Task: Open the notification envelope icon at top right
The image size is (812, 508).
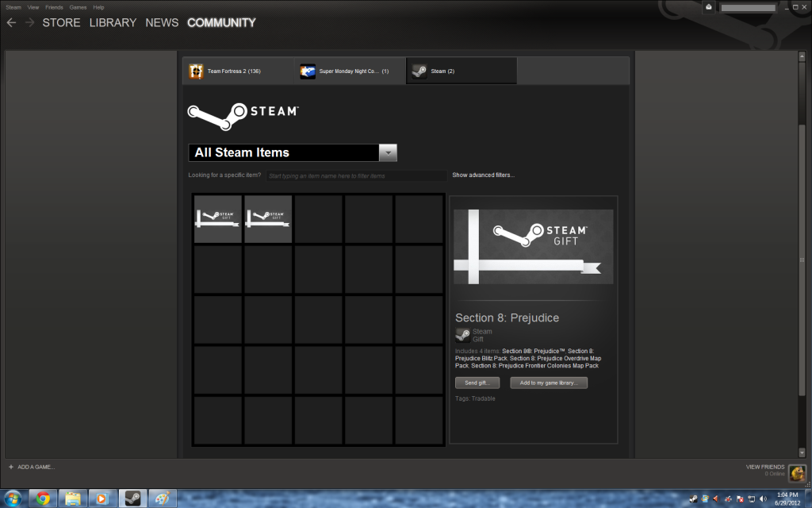Action: click(708, 6)
